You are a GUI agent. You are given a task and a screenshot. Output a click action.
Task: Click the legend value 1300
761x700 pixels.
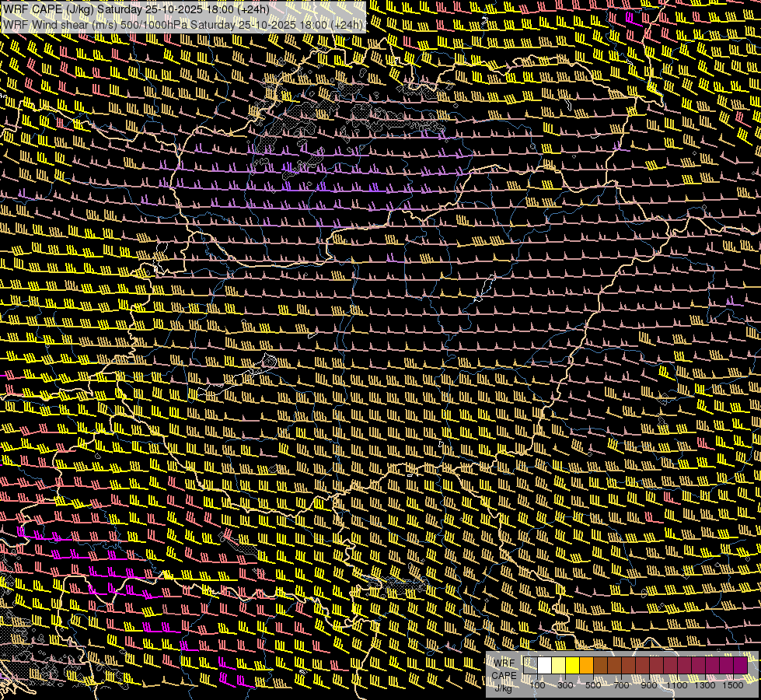click(705, 685)
